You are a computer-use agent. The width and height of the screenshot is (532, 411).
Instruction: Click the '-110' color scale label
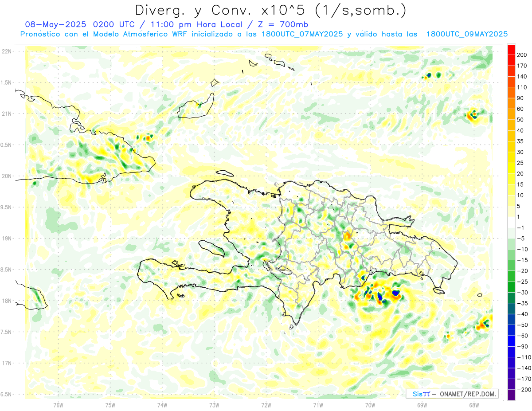[524, 357]
